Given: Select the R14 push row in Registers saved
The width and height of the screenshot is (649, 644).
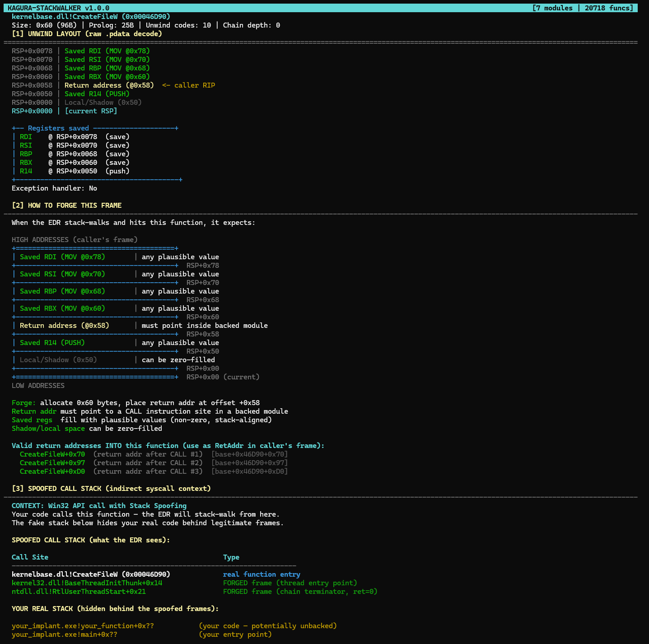Looking at the screenshot, I should point(75,171).
